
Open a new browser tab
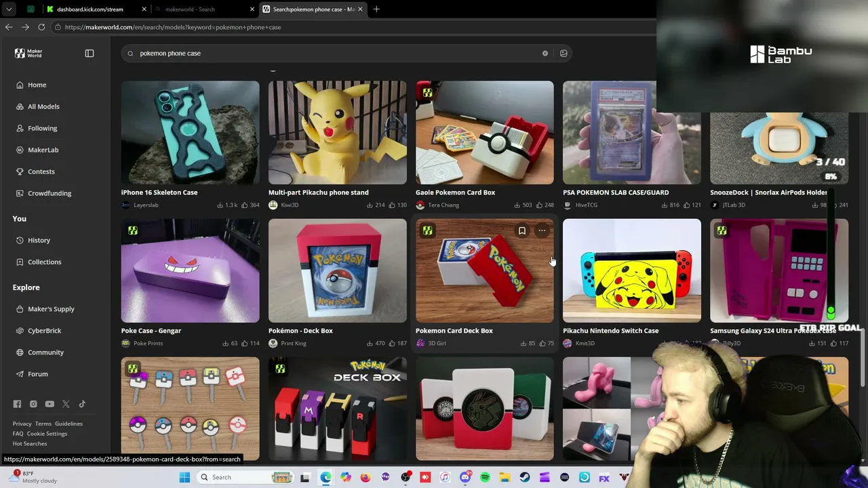point(376,9)
